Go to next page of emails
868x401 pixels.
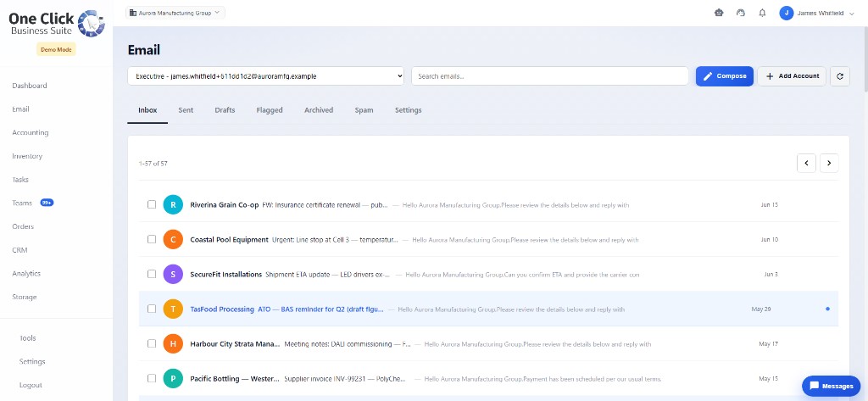tap(829, 163)
